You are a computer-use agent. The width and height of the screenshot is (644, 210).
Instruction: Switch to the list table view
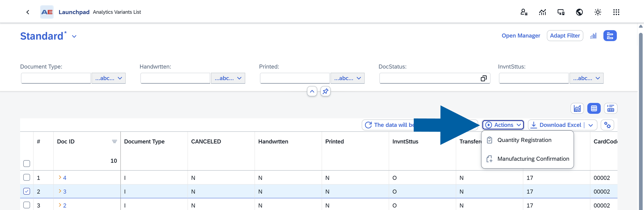[x=610, y=108]
